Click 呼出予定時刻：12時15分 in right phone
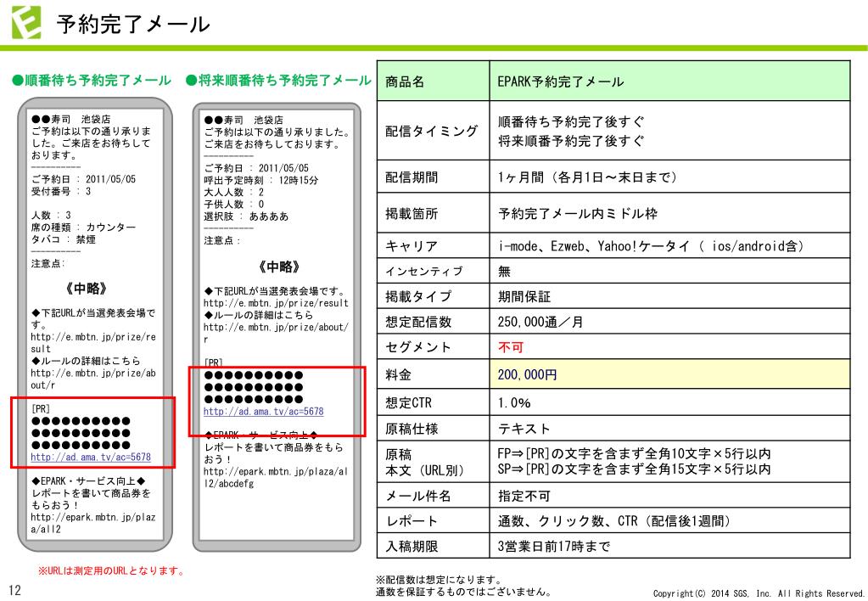Image resolution: width=868 pixels, height=601 pixels. 260,180
